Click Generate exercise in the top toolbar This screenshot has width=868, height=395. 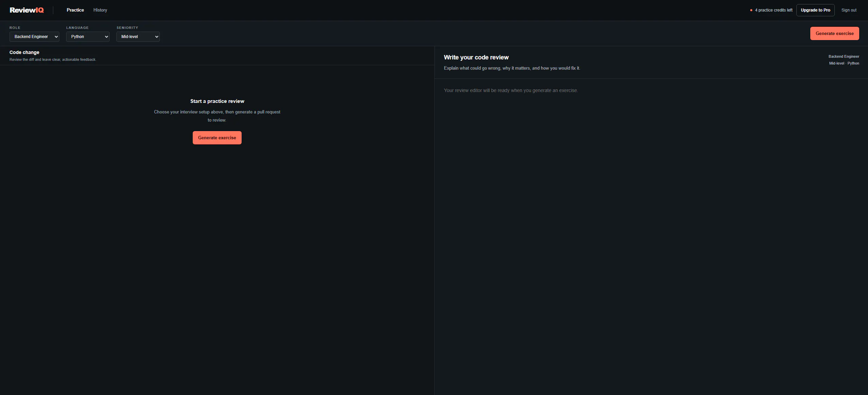[834, 33]
